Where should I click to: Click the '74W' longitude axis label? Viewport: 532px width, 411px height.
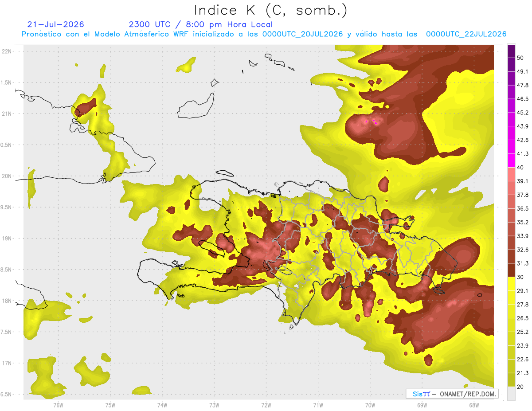click(x=162, y=405)
